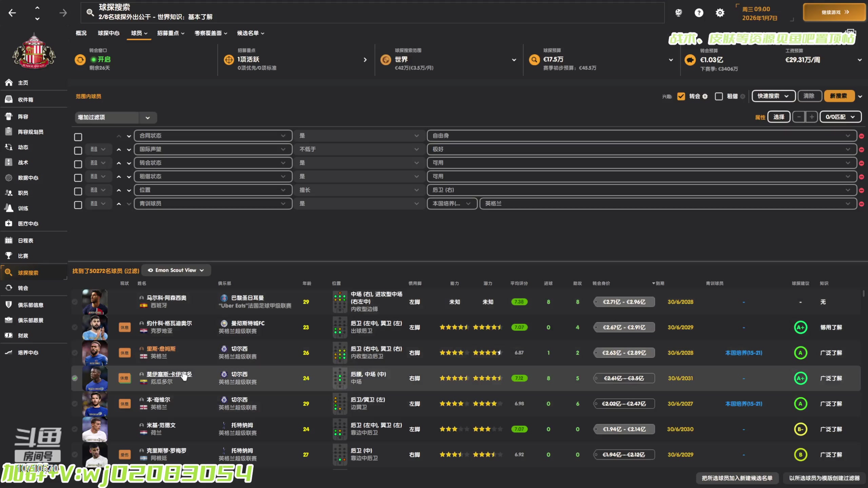Remove the 青训球员 filter with red minus

(862, 204)
